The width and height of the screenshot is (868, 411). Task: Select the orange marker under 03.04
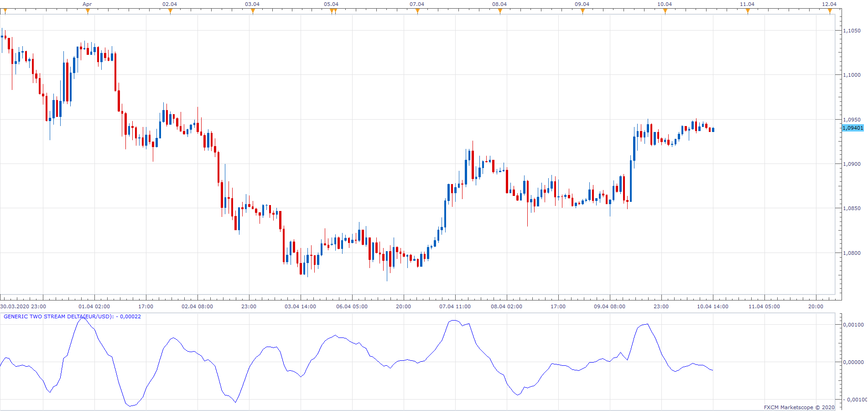pos(253,11)
